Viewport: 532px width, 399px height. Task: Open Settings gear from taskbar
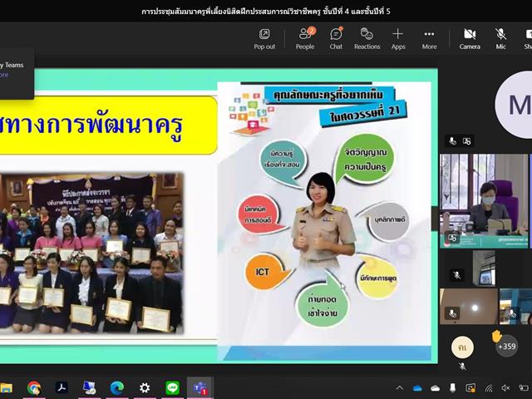[x=145, y=387]
